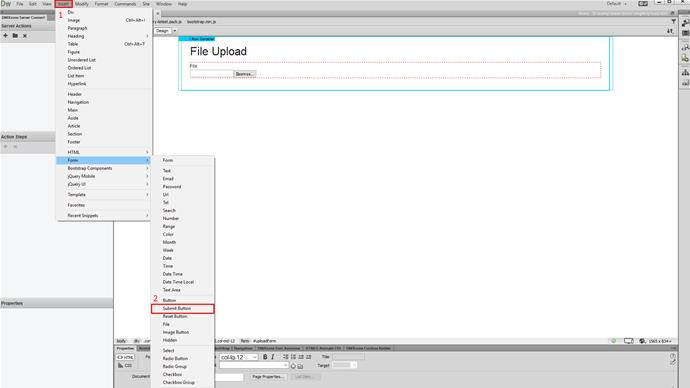
Task: Open the col-lg-12 class dropdown
Action: (255, 357)
